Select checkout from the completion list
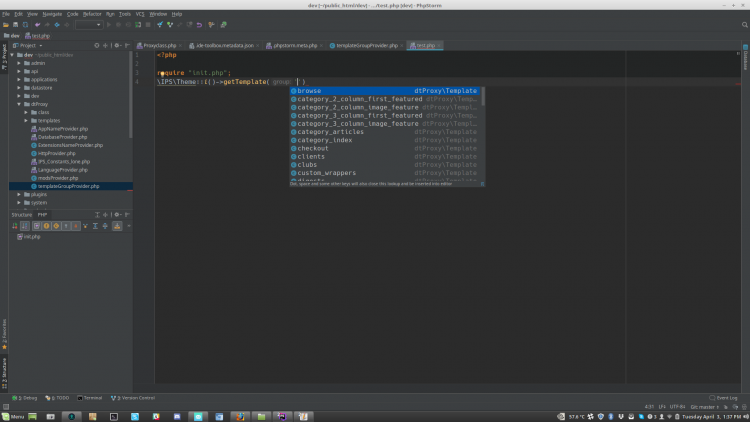 point(313,148)
